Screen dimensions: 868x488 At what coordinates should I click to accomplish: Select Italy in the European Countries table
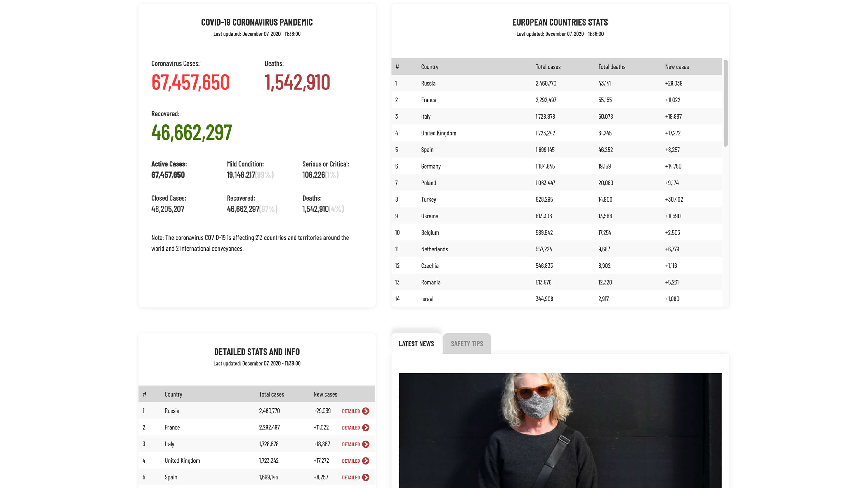tap(556, 116)
